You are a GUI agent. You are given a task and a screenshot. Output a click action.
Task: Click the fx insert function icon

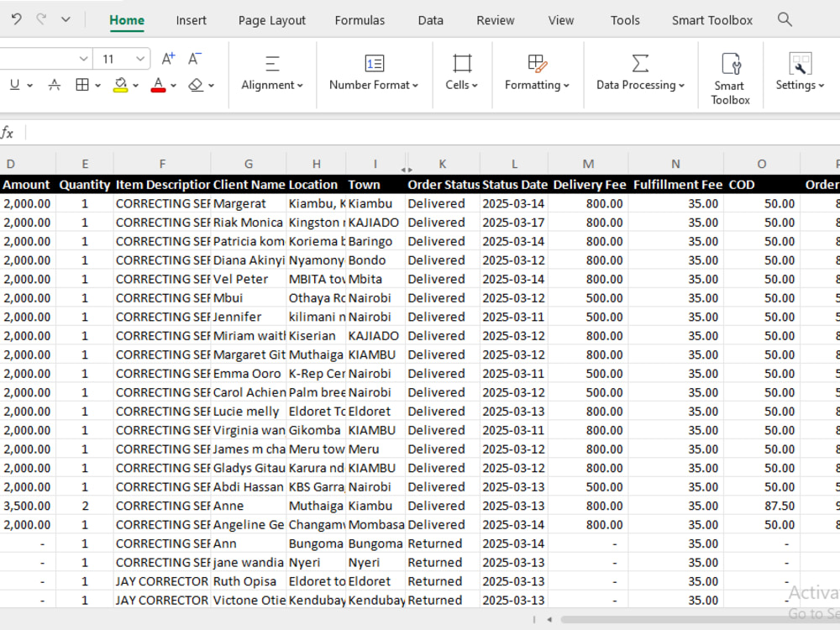pyautogui.click(x=8, y=133)
